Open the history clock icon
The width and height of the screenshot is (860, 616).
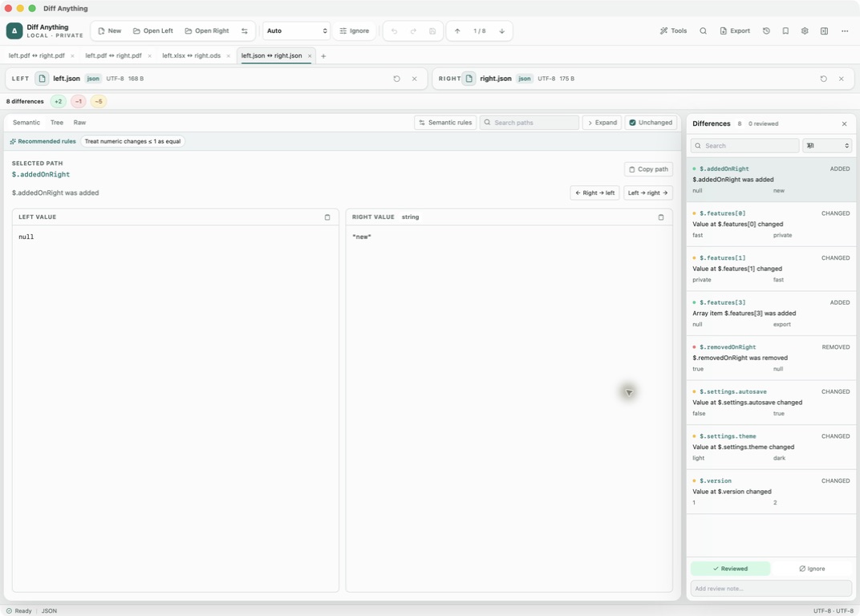pos(766,30)
